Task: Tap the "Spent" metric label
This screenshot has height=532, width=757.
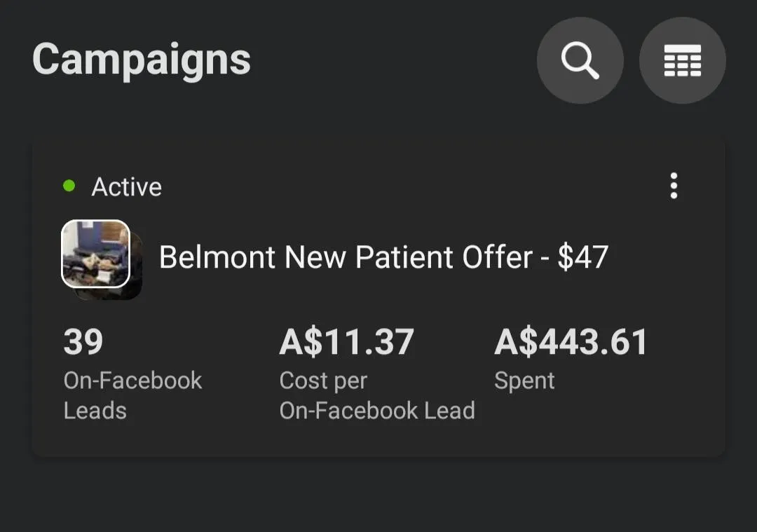Action: [524, 381]
